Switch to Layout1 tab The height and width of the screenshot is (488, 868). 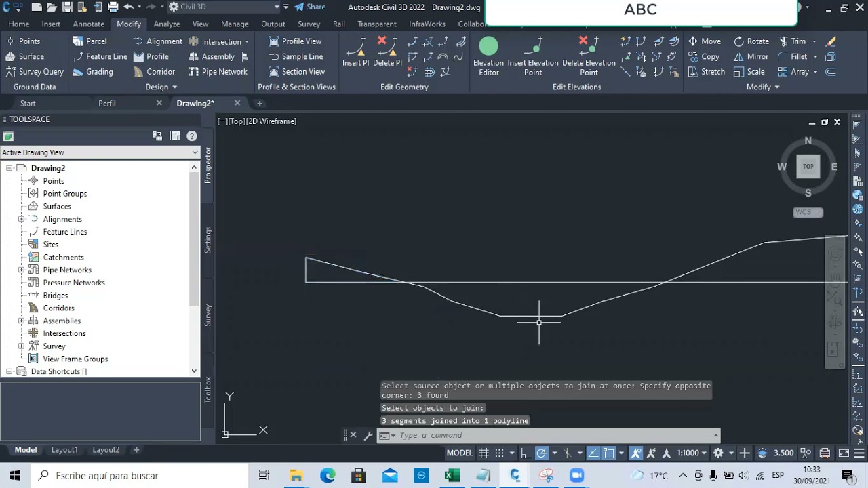[64, 450]
